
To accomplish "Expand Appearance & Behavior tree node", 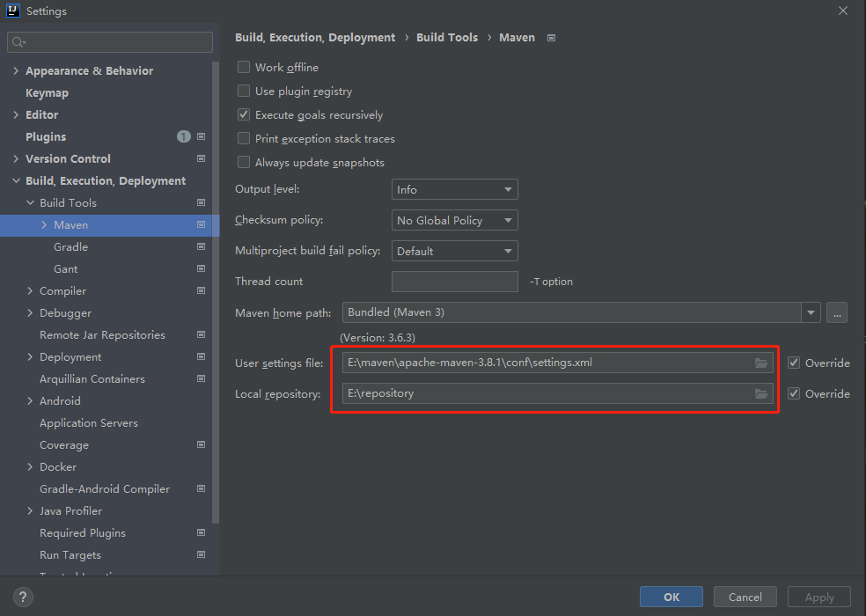I will [x=16, y=70].
